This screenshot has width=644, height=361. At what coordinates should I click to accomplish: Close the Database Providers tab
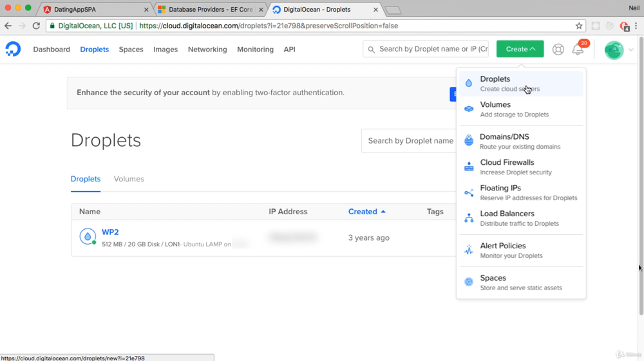[261, 10]
